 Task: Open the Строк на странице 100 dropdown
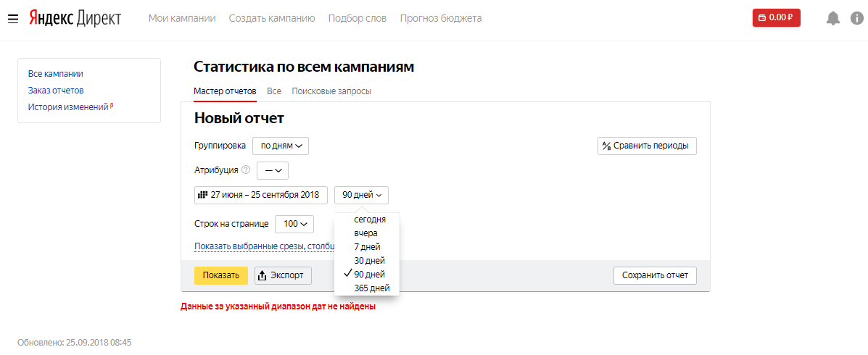(294, 224)
